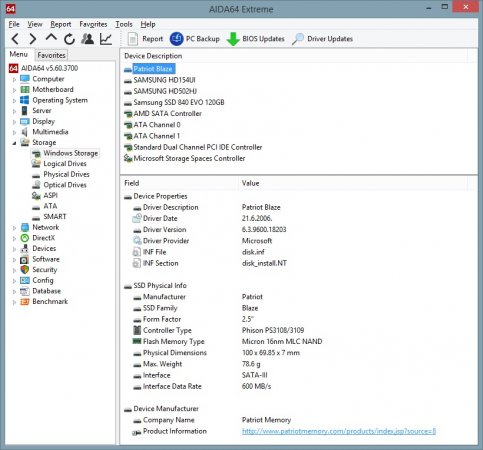Select the SAMSUNG HD154UI device

click(160, 80)
